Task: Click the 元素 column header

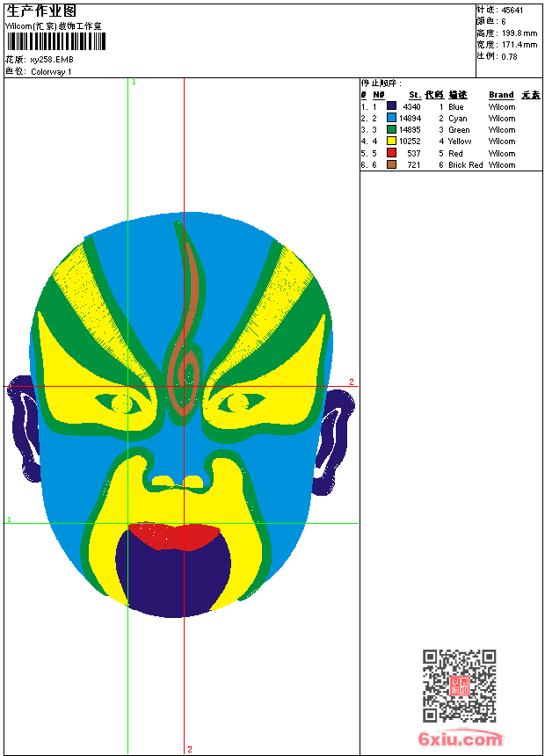Action: (531, 95)
